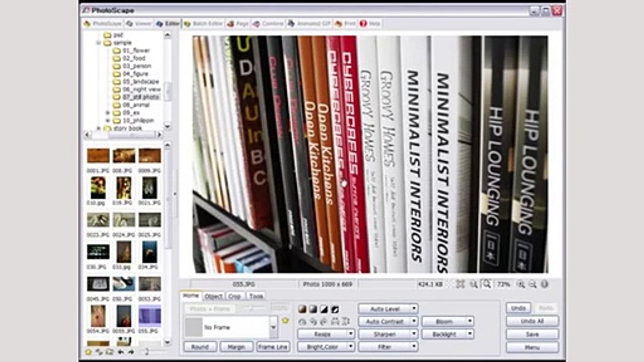Go to the Page tab
The width and height of the screenshot is (644, 362).
237,24
